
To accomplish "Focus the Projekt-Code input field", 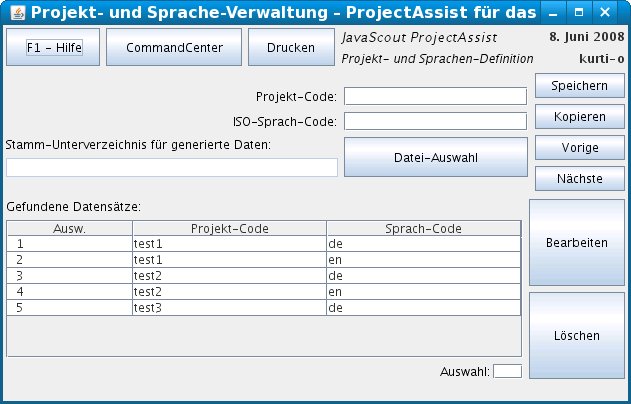I will (x=435, y=96).
